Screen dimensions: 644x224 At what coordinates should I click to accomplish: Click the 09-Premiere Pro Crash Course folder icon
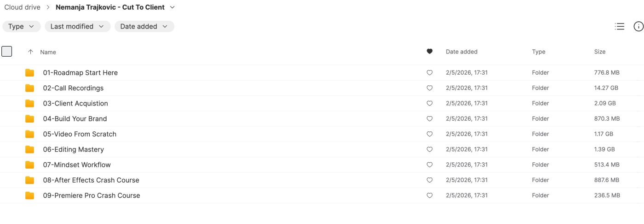pos(30,195)
